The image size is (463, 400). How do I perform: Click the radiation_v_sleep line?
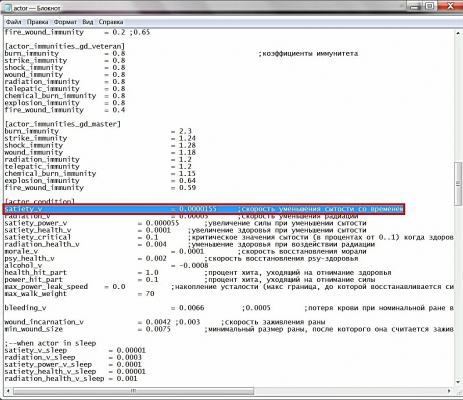click(73, 357)
